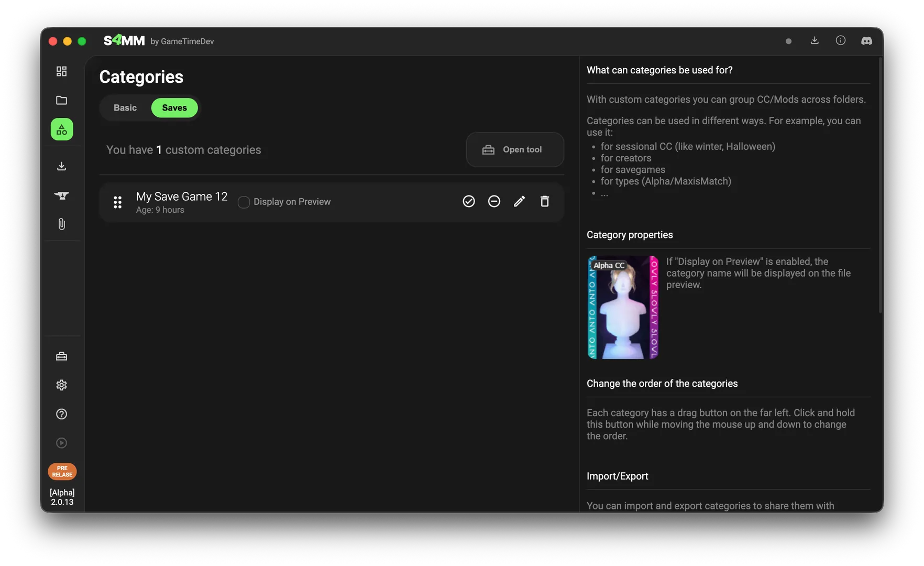This screenshot has height=566, width=924.
Task: Open the info icon in title bar
Action: (x=841, y=40)
